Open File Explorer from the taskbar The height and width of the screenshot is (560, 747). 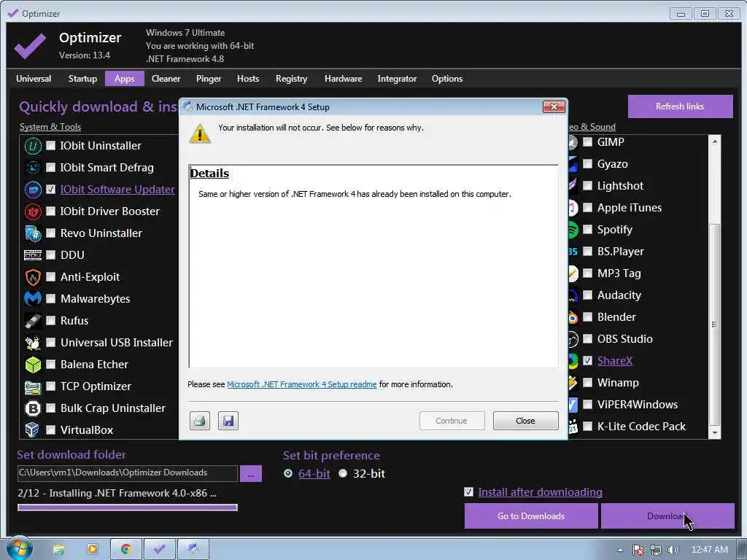tap(58, 550)
